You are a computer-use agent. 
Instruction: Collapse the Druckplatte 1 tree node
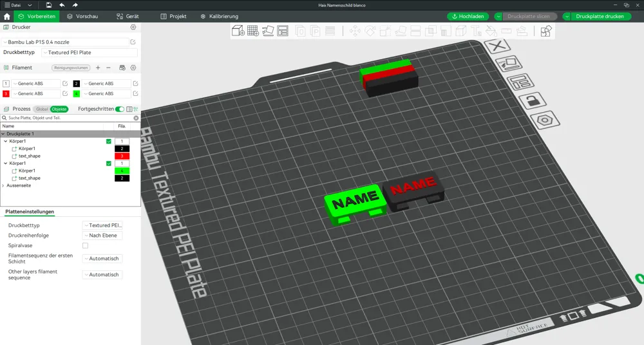pos(3,134)
